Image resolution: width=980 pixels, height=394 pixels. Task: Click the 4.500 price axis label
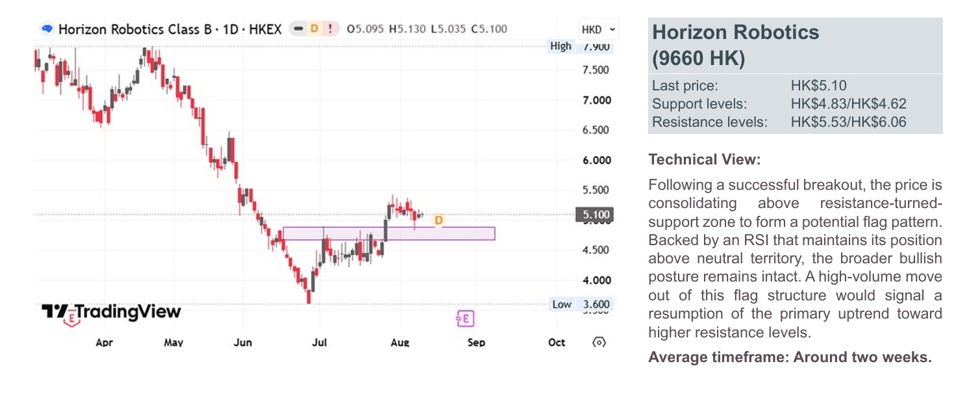pos(596,250)
